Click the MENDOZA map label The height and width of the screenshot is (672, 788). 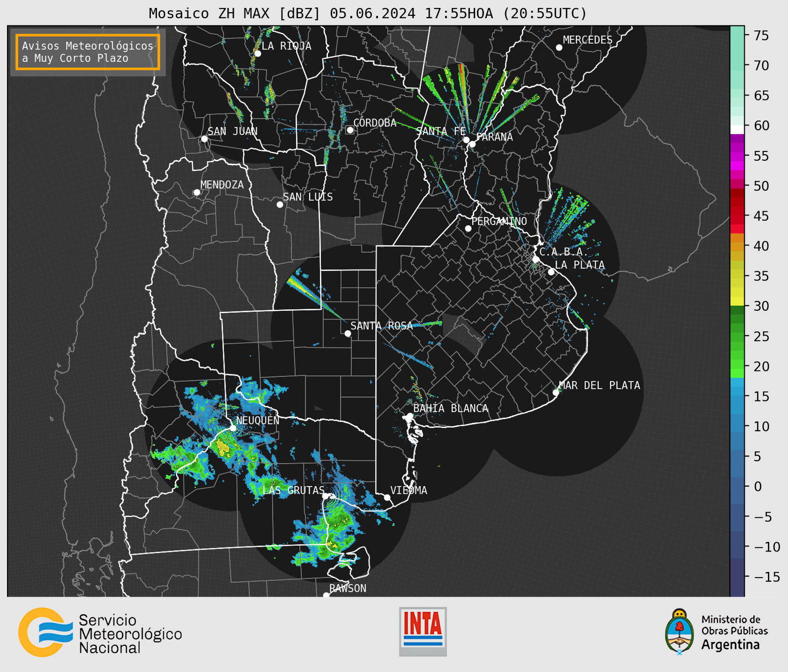(222, 185)
